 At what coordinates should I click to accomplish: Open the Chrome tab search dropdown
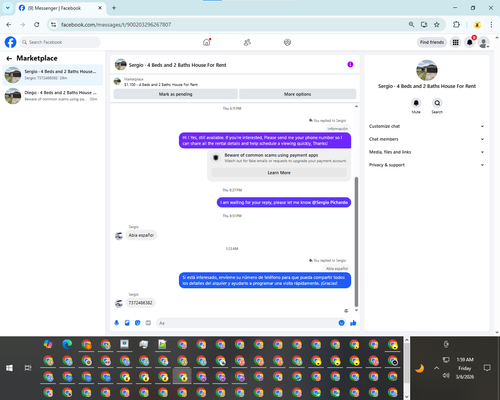pos(8,8)
